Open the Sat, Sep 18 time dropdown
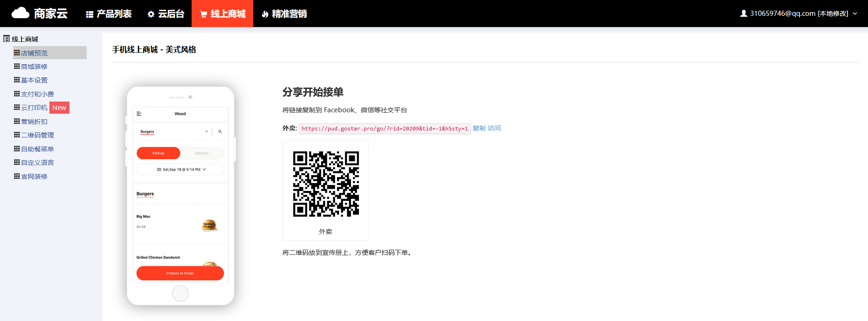The height and width of the screenshot is (321, 868). pyautogui.click(x=180, y=170)
